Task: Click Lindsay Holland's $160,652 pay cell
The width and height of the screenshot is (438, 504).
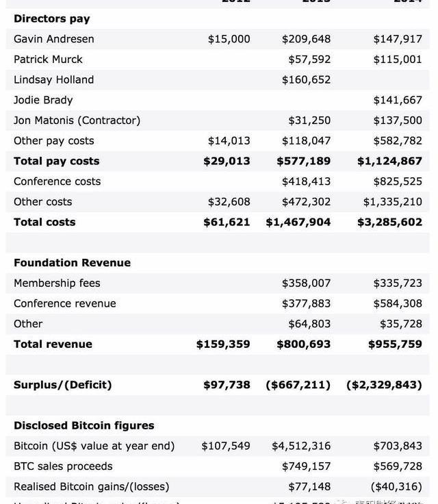Action: pyautogui.click(x=306, y=79)
